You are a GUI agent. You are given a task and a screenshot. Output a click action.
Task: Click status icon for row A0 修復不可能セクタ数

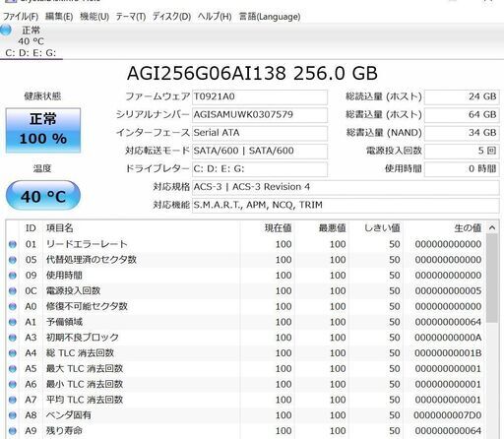coord(13,306)
